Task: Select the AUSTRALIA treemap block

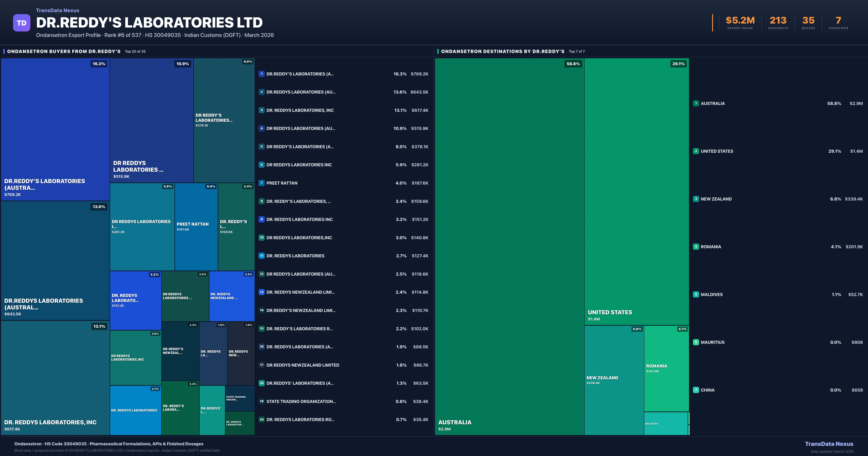Action: click(509, 246)
